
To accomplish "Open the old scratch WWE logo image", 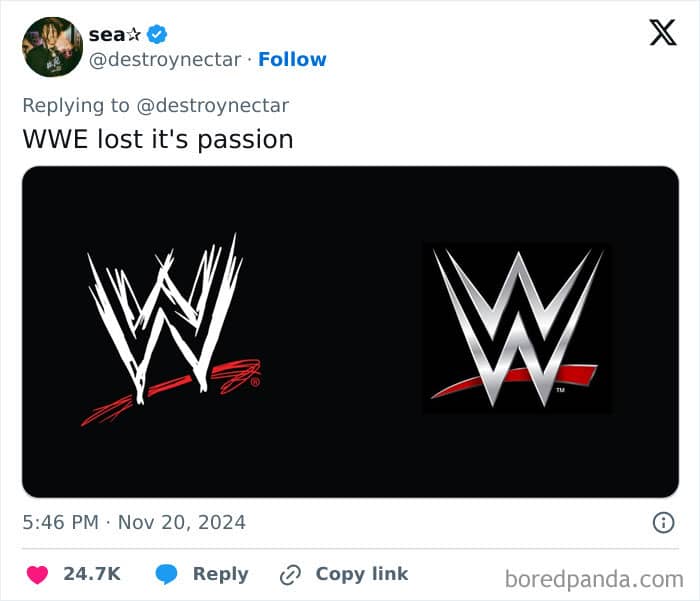I will click(171, 330).
